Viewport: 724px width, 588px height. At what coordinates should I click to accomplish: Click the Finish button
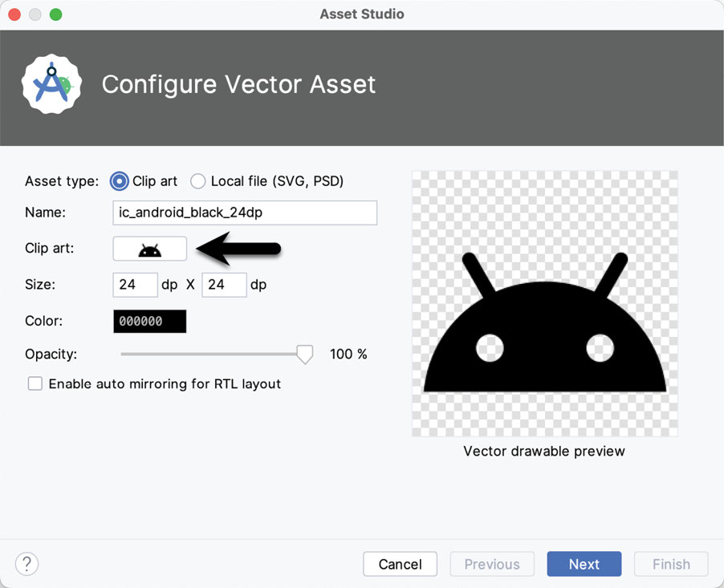click(671, 564)
